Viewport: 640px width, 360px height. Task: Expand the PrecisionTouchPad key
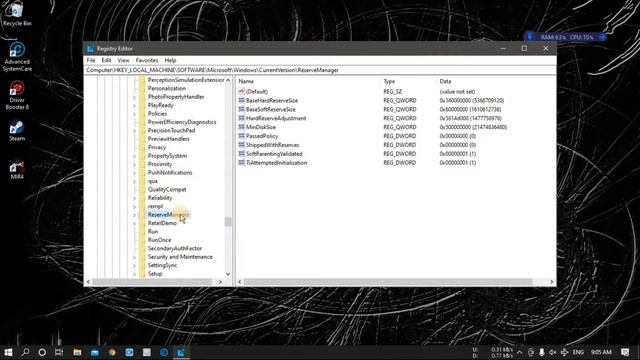tap(134, 131)
